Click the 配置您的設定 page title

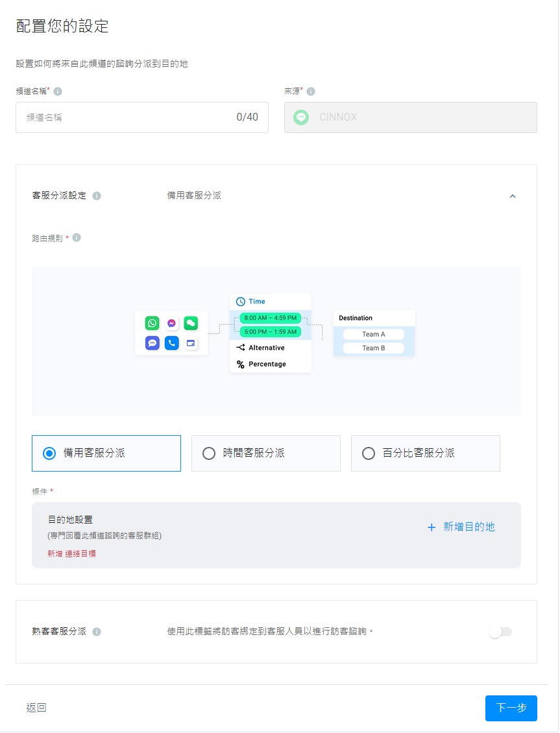pos(62,26)
